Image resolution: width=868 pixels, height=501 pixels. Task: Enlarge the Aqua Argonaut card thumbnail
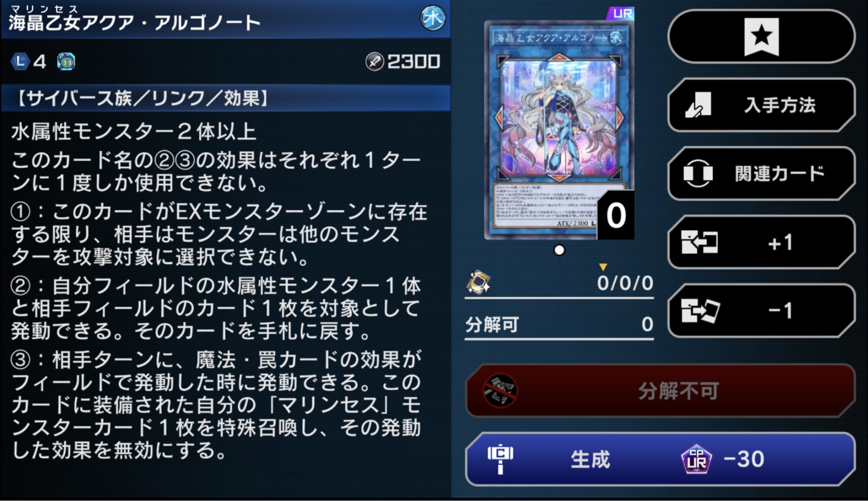click(x=559, y=129)
